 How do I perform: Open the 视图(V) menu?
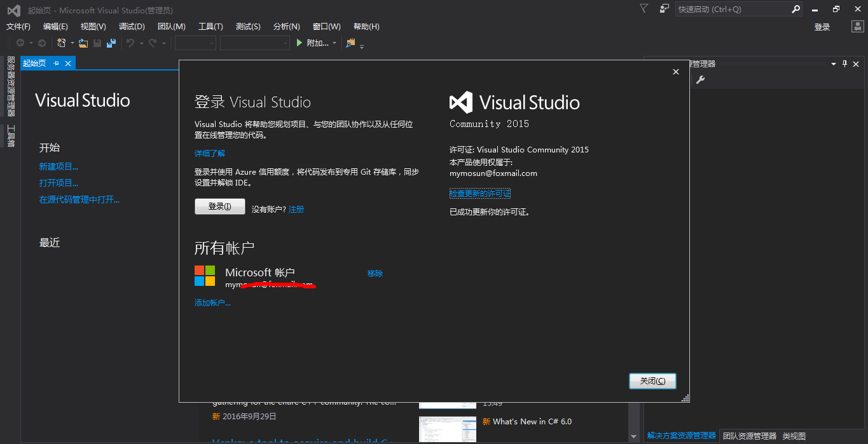click(x=93, y=27)
